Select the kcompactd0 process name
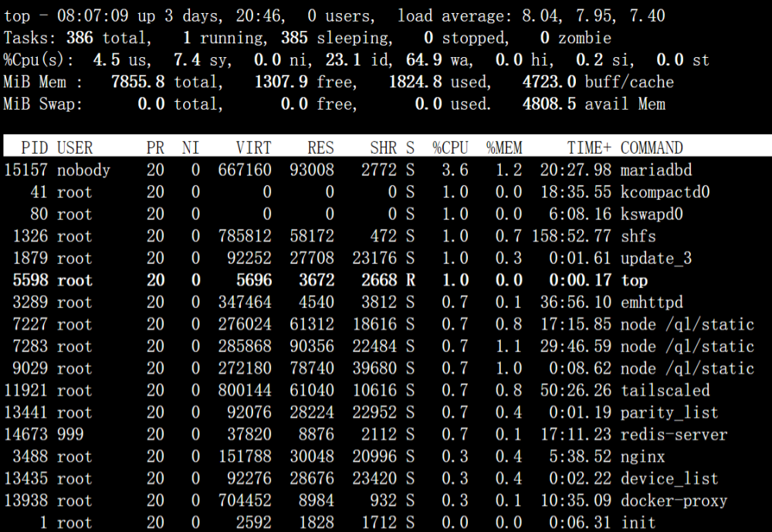Screen dimensions: 772x532 [x=665, y=192]
